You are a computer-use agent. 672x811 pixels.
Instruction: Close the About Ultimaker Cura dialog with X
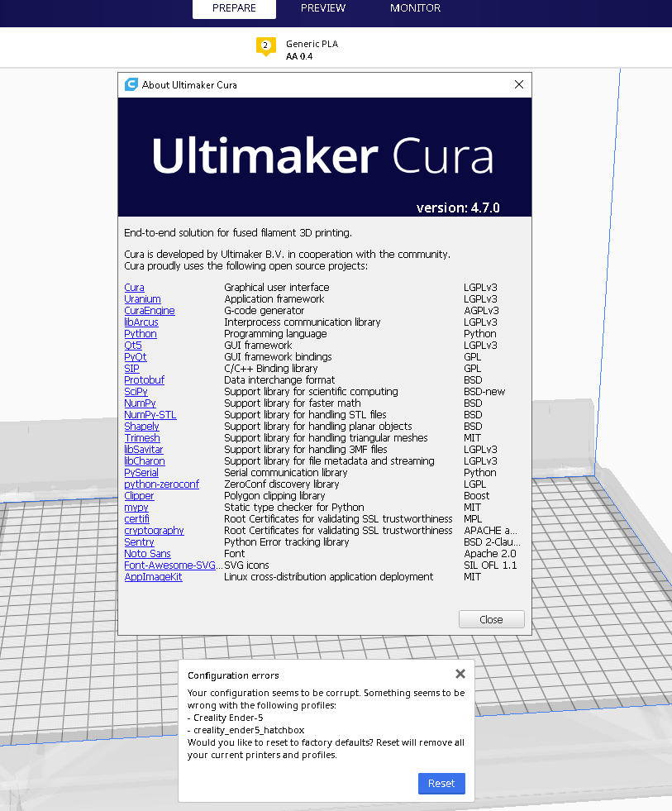519,84
